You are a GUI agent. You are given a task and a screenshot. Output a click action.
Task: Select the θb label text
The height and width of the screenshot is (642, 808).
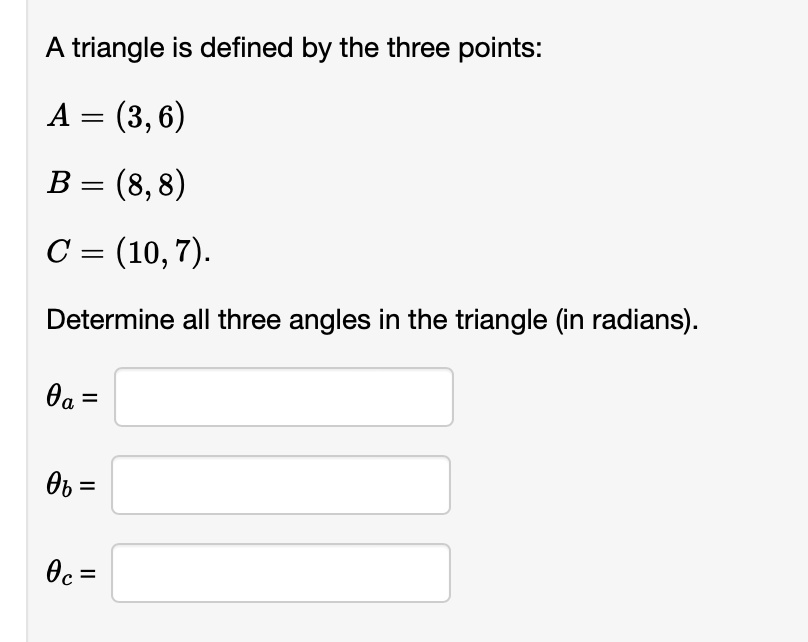[x=60, y=486]
